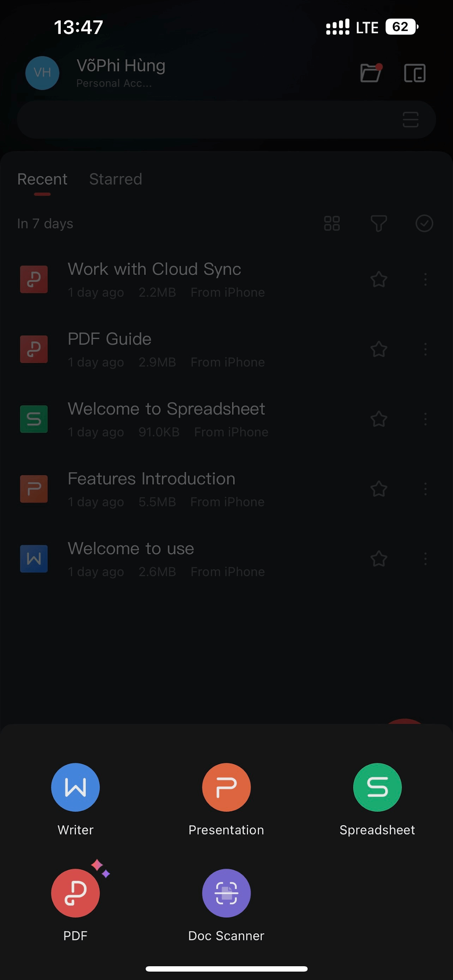The width and height of the screenshot is (453, 980).
Task: Open more options for Features Introduction
Action: [425, 489]
